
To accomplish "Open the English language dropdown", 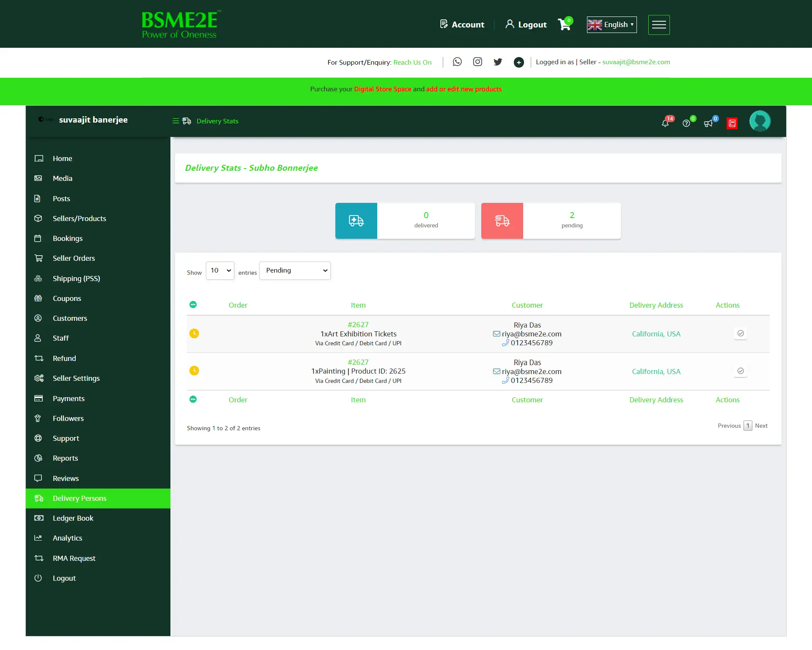I will [612, 25].
